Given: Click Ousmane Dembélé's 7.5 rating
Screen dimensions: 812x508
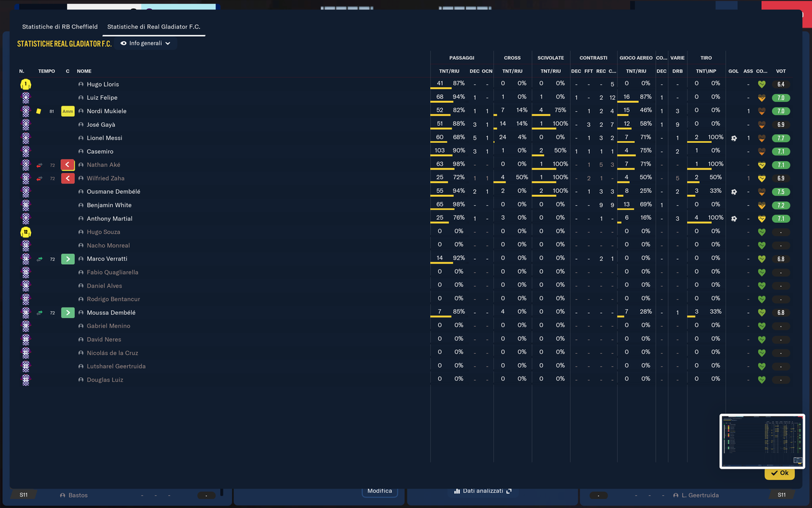Looking at the screenshot, I should pyautogui.click(x=781, y=192).
